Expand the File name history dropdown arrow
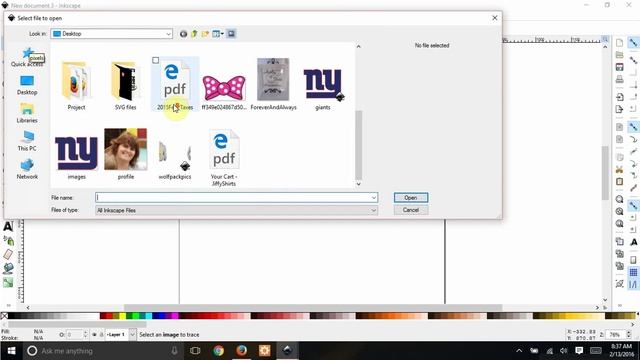Viewport: 640px width, 360px height. coord(373,198)
